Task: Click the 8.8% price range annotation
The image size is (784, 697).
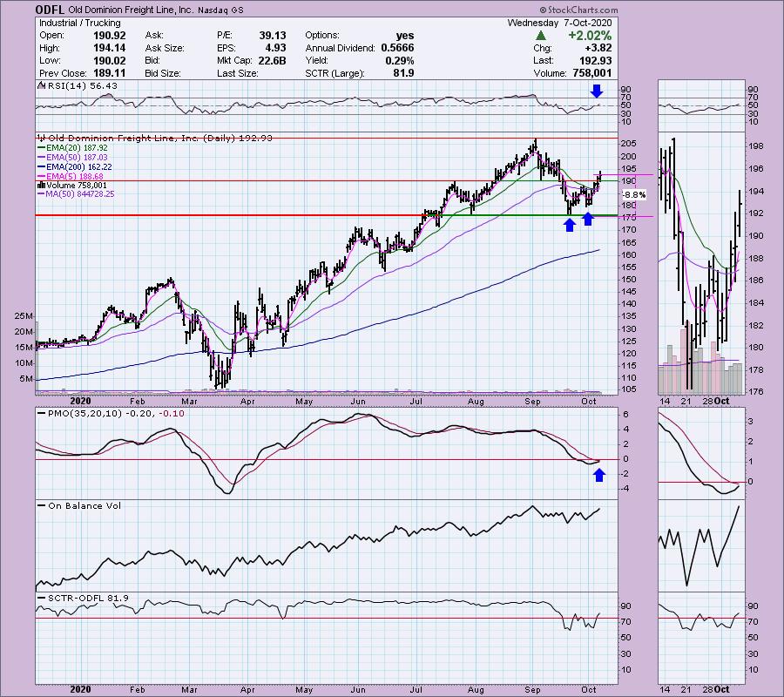Action: (x=634, y=195)
